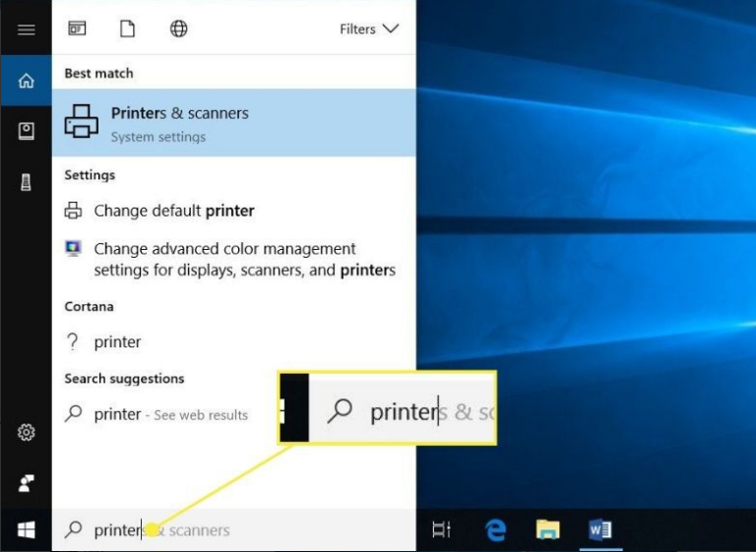The image size is (756, 552).
Task: Open the Notebook icon in Cortana sidebar
Action: (27, 131)
